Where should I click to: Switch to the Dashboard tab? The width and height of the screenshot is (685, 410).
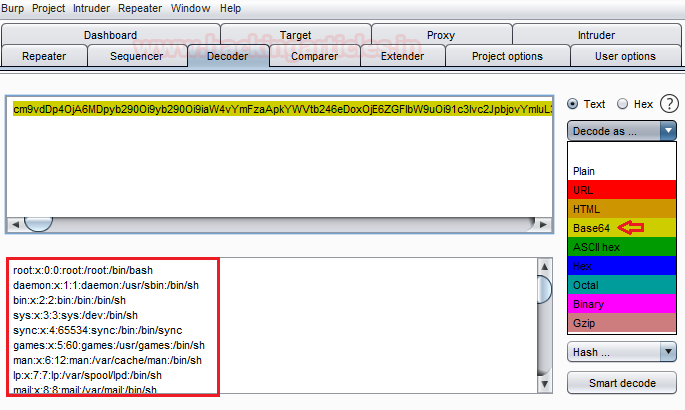click(x=111, y=34)
